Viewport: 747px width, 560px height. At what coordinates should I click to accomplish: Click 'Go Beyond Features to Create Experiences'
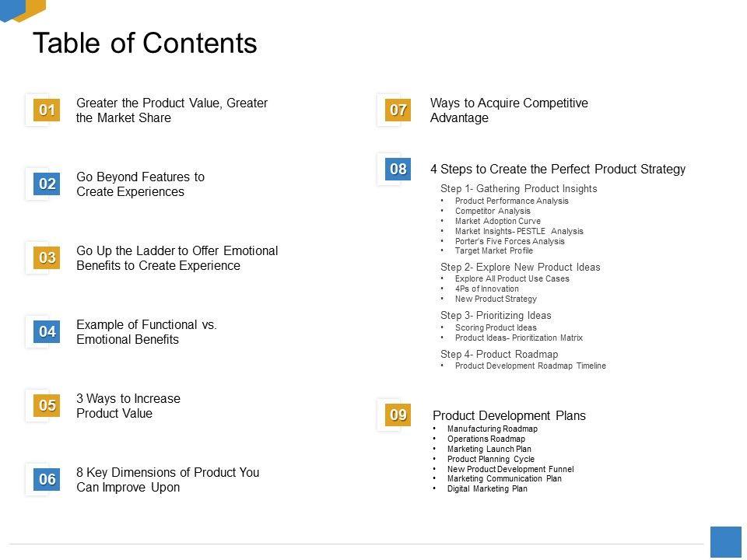tap(140, 184)
